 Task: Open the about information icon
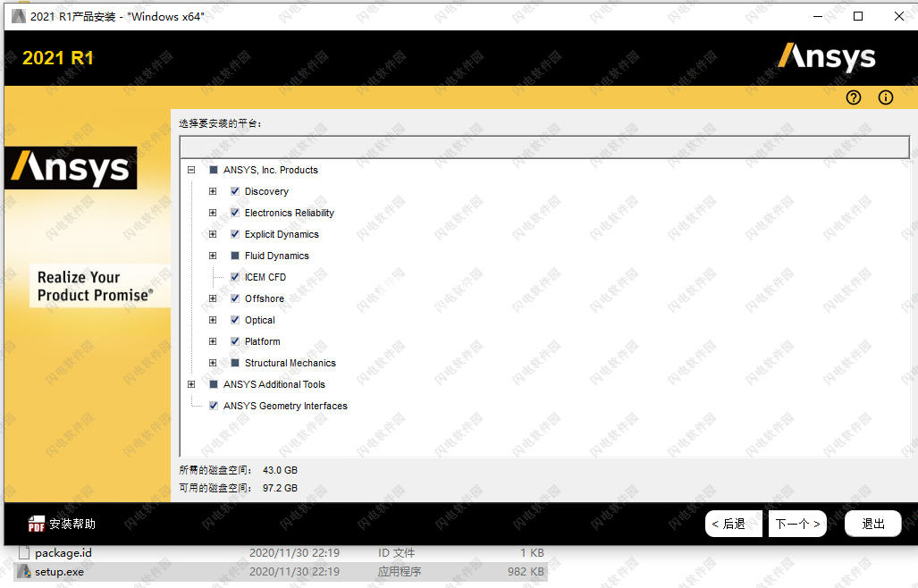point(886,97)
